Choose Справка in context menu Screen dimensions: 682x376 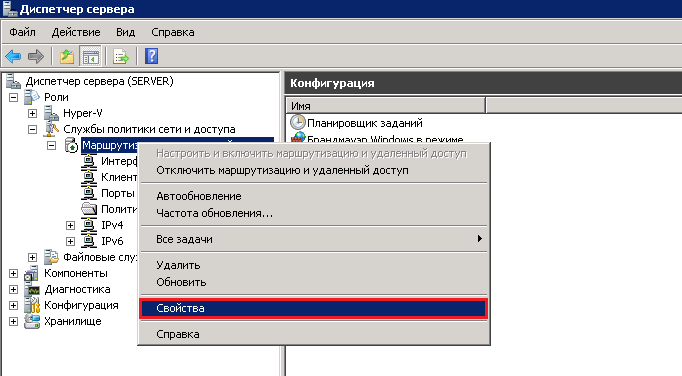(x=314, y=334)
